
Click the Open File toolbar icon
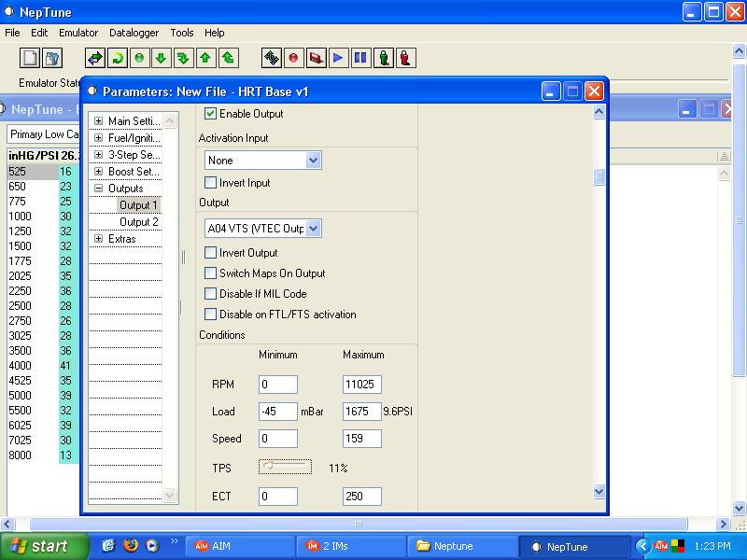click(x=52, y=58)
